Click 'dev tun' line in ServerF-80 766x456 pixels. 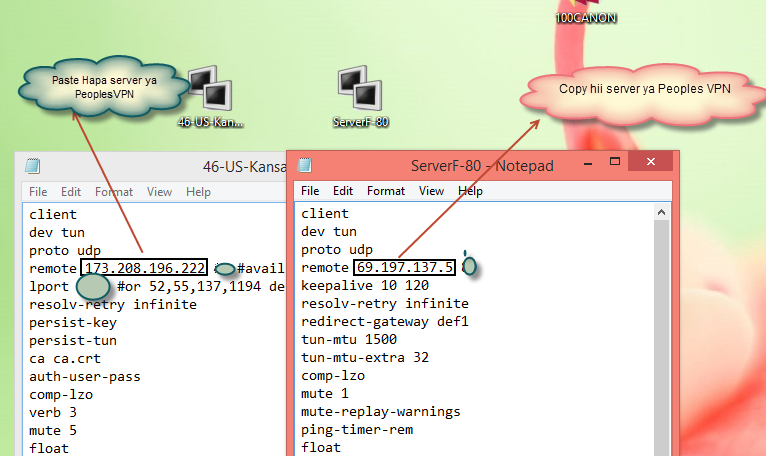[x=329, y=231]
